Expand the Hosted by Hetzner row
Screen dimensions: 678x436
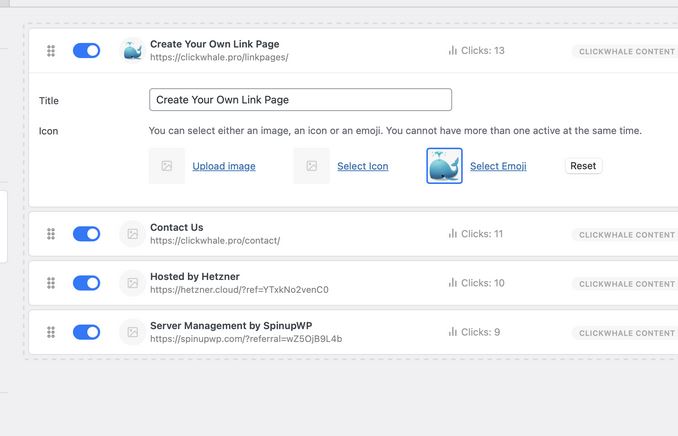point(353,283)
